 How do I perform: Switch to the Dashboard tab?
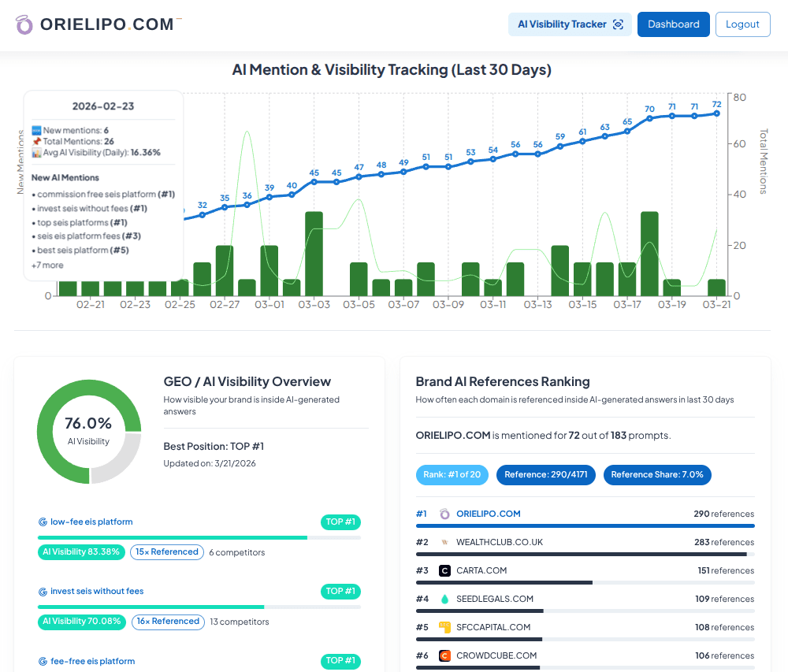click(x=673, y=24)
